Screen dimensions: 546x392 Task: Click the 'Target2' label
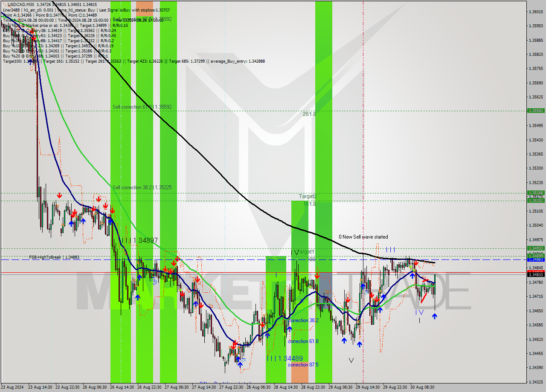(308, 196)
